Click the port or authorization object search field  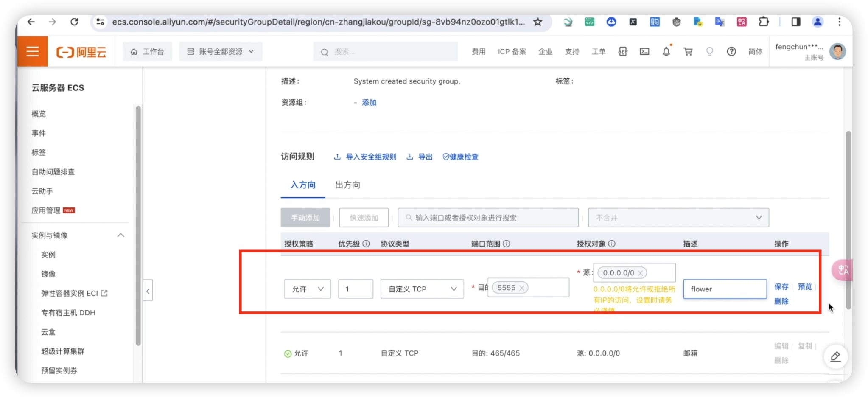(x=488, y=218)
